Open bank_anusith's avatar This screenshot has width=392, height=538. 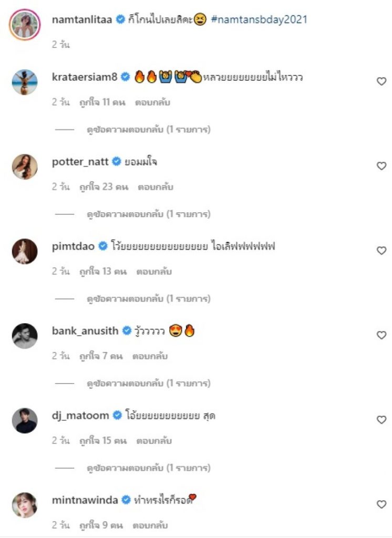(25, 336)
